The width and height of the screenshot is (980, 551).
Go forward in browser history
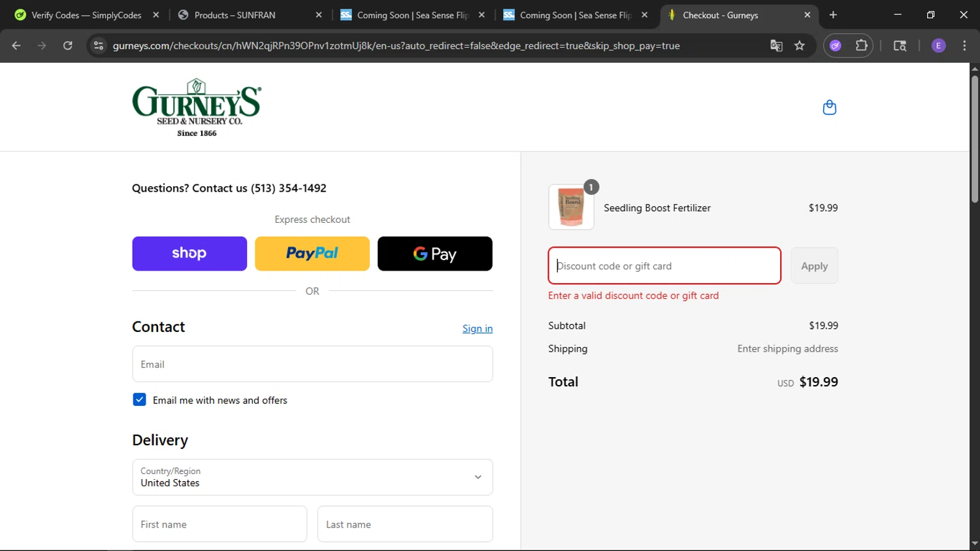pyautogui.click(x=42, y=46)
